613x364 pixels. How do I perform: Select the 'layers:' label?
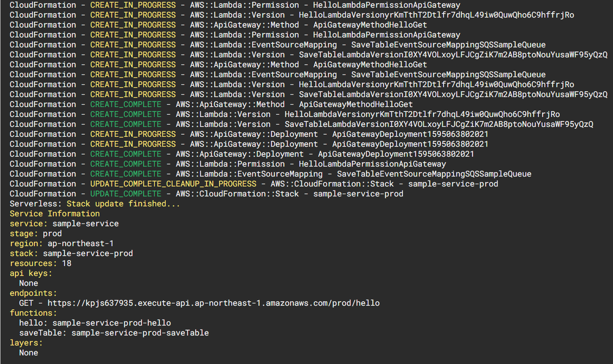[x=26, y=343]
